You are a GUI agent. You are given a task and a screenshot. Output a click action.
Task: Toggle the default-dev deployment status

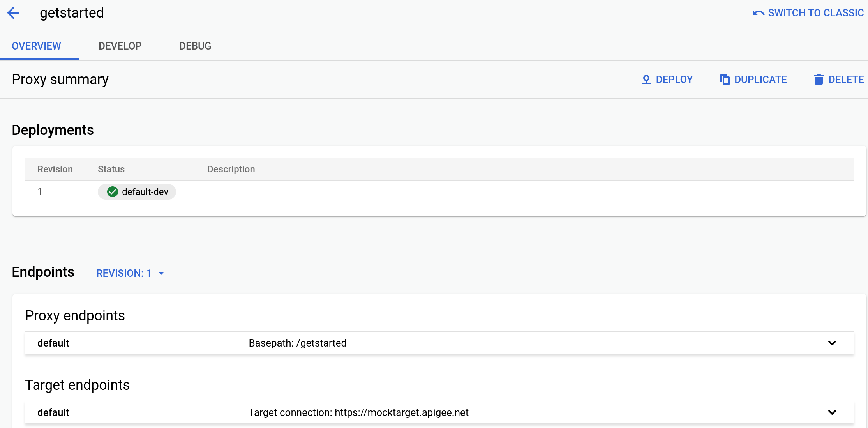click(137, 191)
